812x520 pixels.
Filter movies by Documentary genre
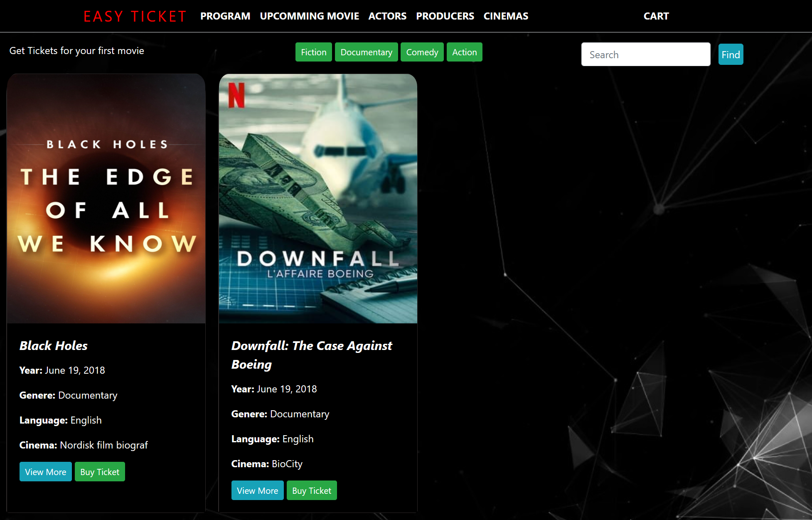coord(366,52)
